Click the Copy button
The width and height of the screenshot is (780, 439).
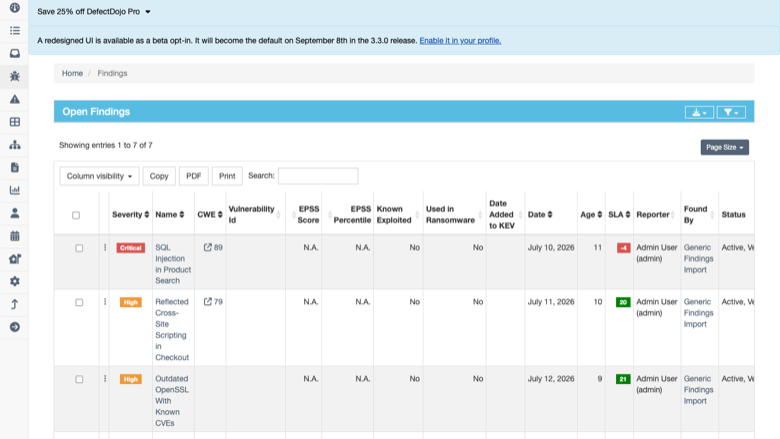[159, 176]
